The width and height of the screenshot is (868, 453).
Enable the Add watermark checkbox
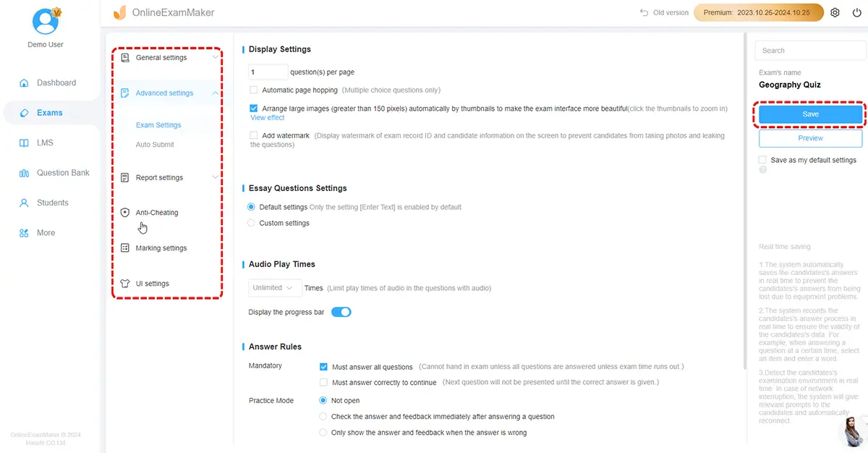254,135
